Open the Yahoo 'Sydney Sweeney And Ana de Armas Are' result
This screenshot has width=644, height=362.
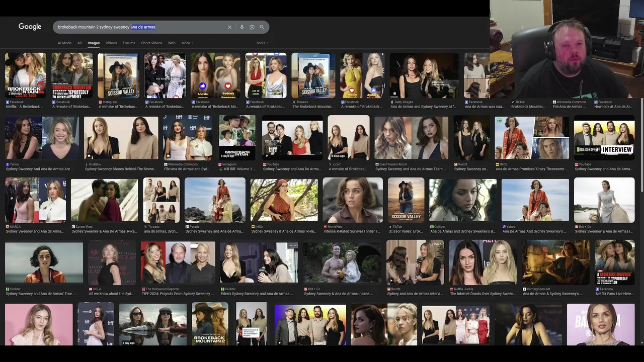(x=42, y=138)
